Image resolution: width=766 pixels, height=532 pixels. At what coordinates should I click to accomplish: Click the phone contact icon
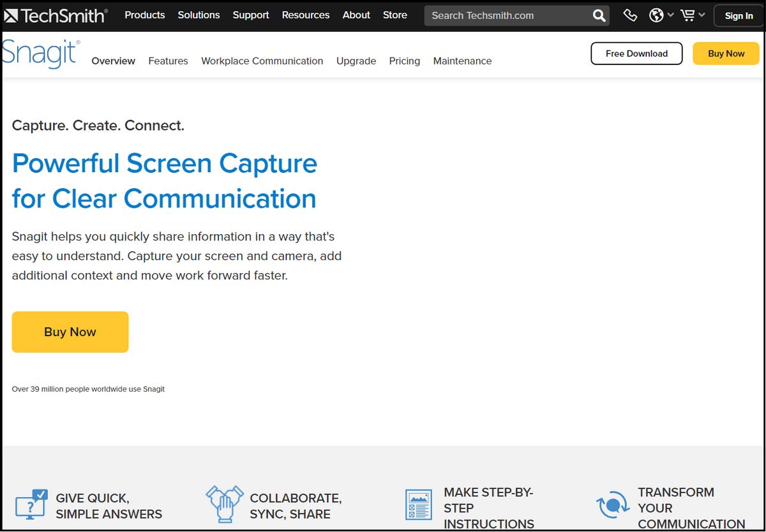(630, 15)
